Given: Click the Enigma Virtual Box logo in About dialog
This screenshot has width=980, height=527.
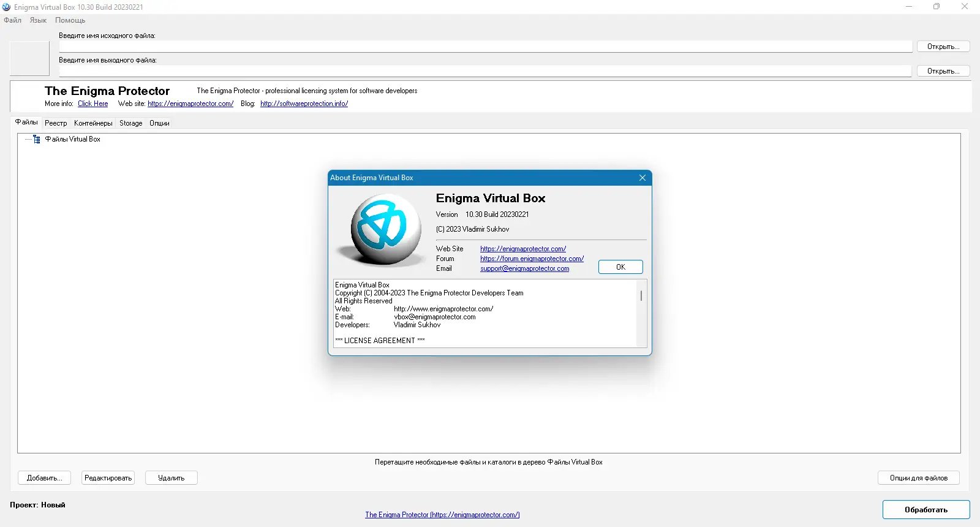Looking at the screenshot, I should 382,229.
